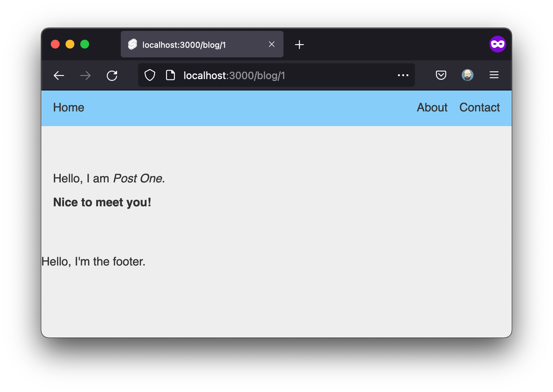Focus the address bar URL field
553x392 pixels.
pyautogui.click(x=276, y=75)
